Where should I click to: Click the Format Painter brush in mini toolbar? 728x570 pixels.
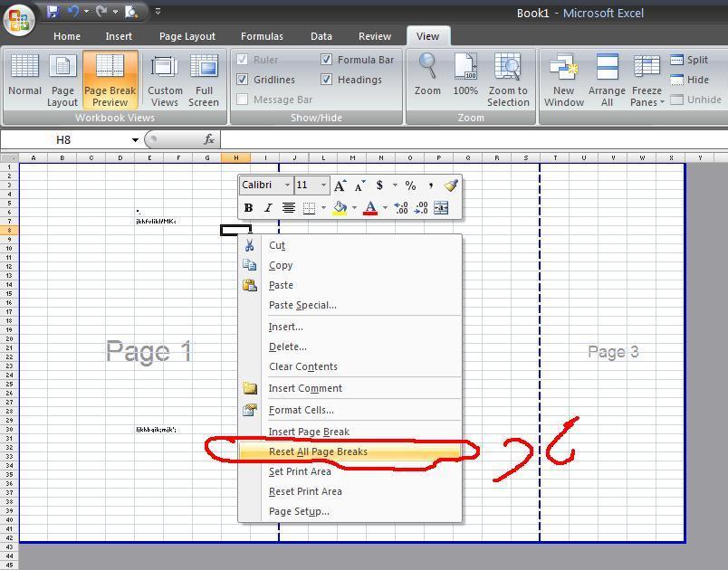451,185
